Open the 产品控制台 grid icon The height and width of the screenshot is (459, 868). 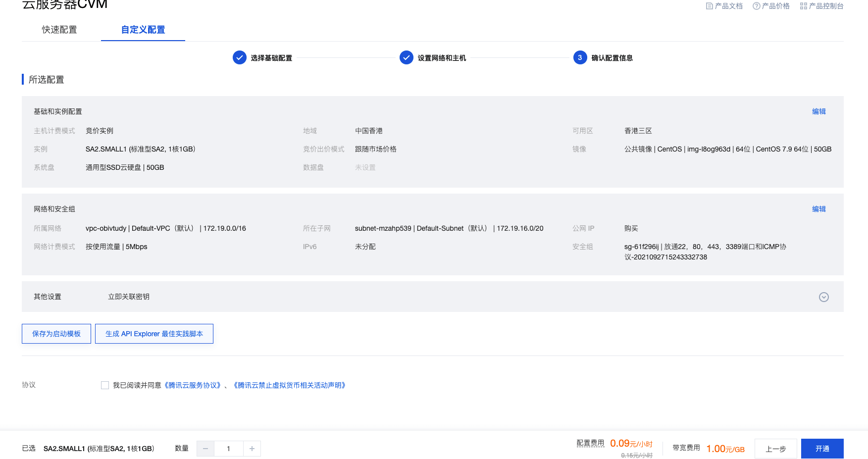(x=804, y=6)
